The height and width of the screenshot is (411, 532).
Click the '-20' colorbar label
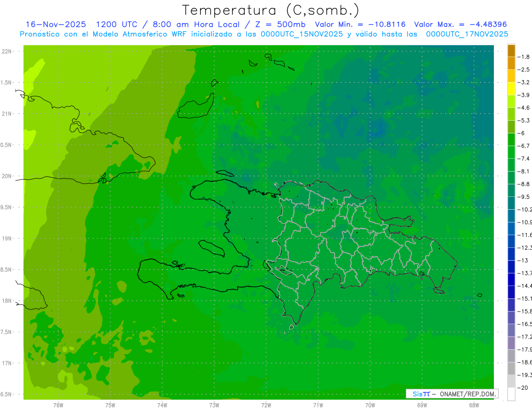tap(522, 388)
